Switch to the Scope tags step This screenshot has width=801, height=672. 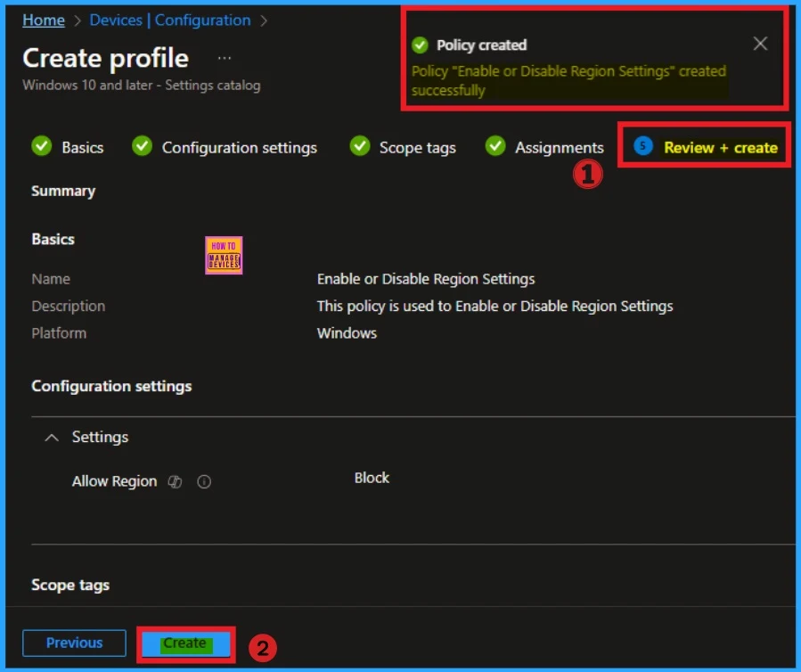tap(417, 148)
